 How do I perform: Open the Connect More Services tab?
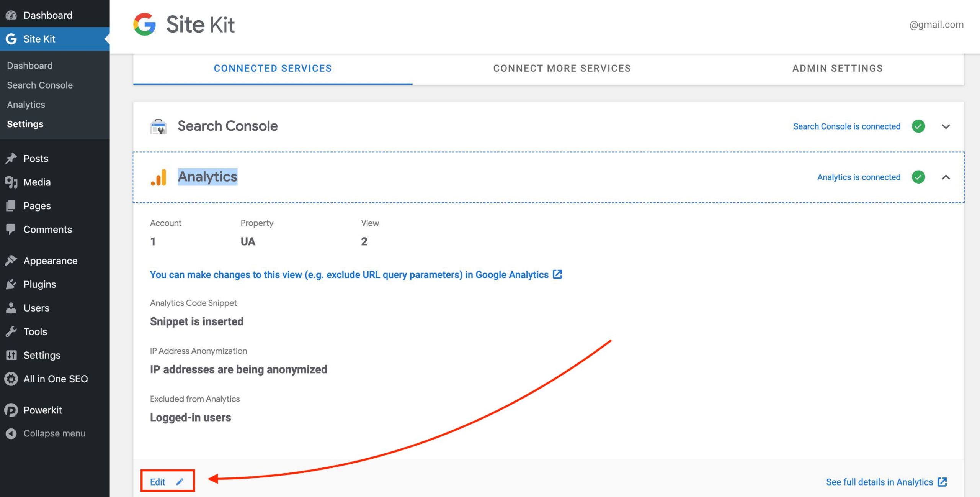coord(562,68)
